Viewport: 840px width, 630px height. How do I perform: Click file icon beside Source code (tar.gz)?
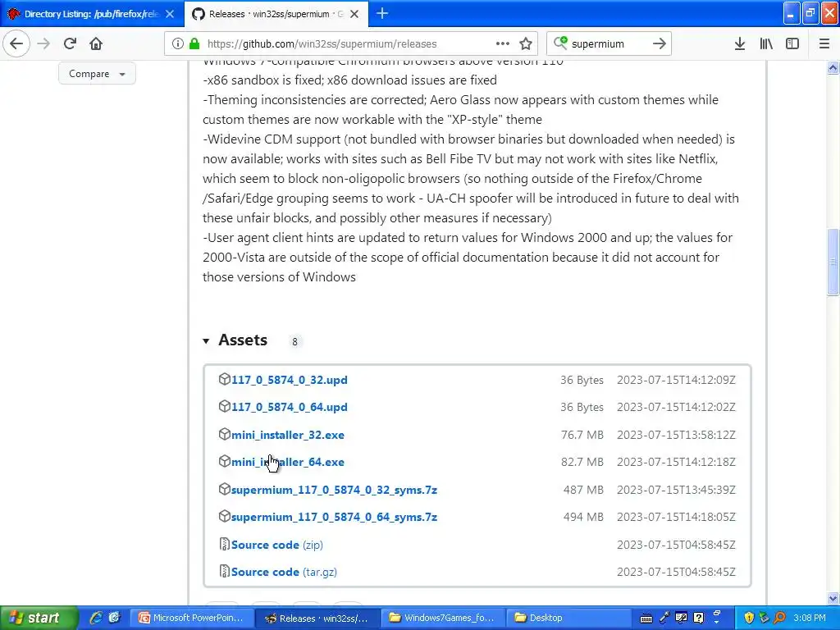[x=225, y=571]
